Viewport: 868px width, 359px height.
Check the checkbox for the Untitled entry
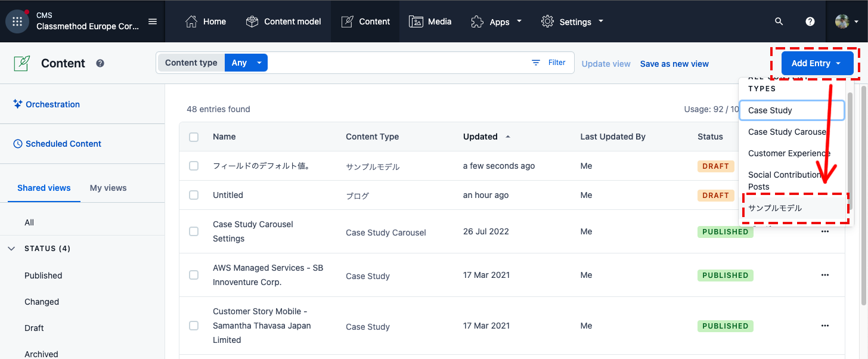(194, 195)
